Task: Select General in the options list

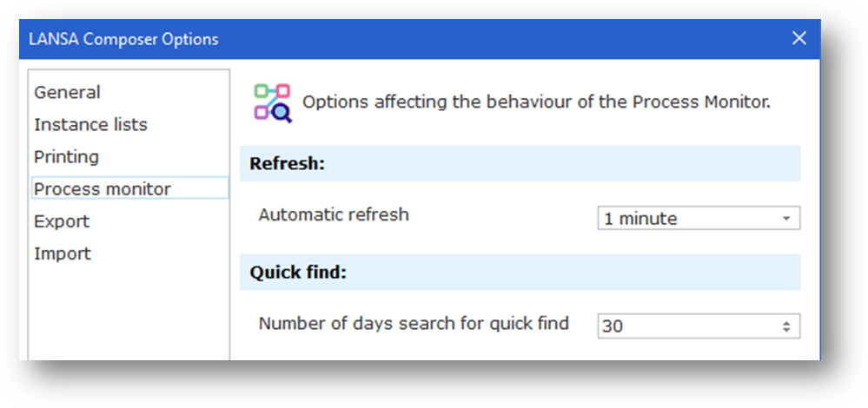Action: click(x=67, y=92)
